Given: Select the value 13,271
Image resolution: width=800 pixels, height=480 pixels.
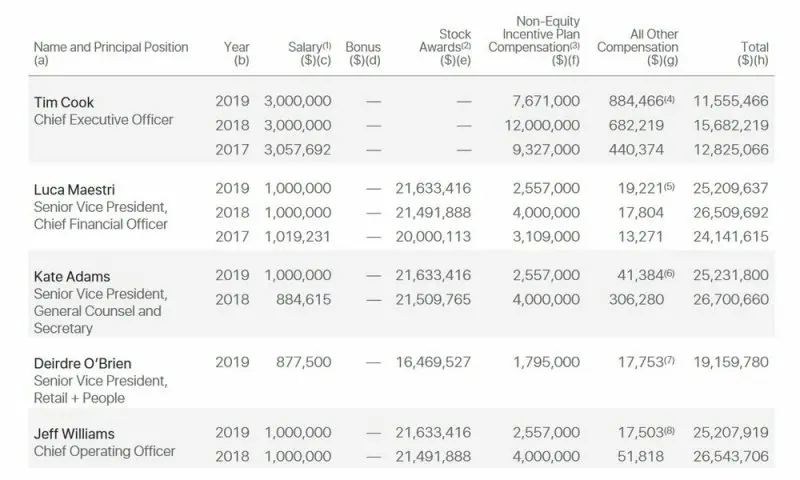Looking at the screenshot, I should pyautogui.click(x=641, y=237).
